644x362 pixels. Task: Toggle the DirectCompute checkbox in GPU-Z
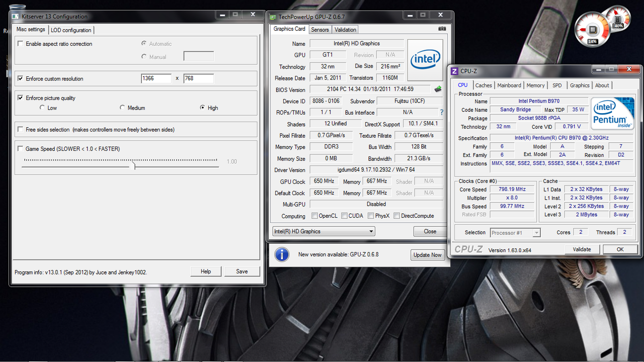396,216
